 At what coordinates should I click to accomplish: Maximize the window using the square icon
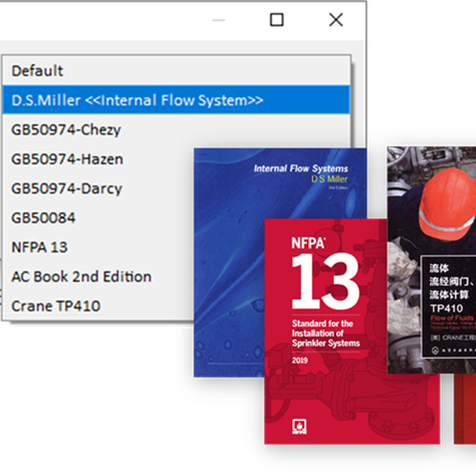coord(276,20)
